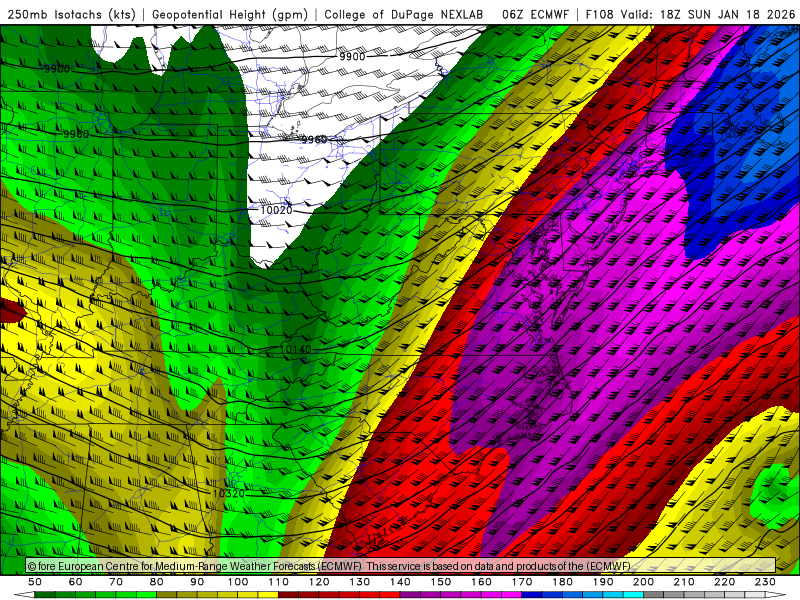The width and height of the screenshot is (800, 600).
Task: Pick the magenta swatch just before 170
Action: 511,594
